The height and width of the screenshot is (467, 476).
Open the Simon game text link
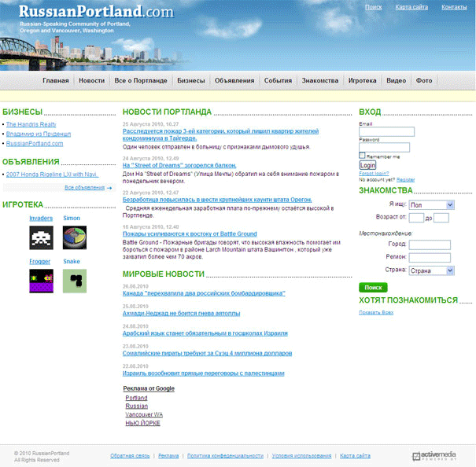coord(72,219)
